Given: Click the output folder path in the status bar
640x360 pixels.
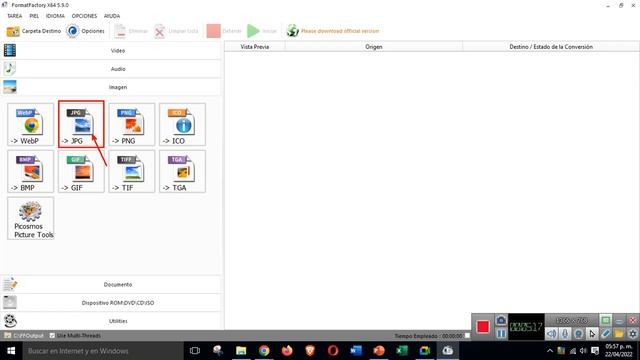Looking at the screenshot, I should pos(28,336).
